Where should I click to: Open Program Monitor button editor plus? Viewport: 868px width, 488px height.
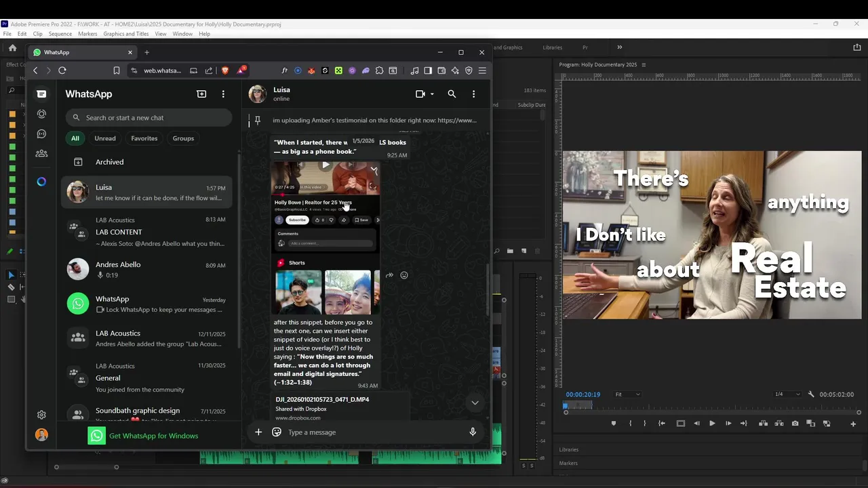coord(853,424)
